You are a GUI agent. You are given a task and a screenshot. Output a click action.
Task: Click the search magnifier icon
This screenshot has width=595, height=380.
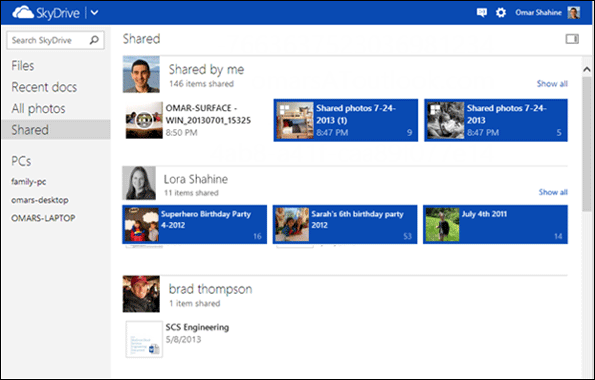coord(94,40)
